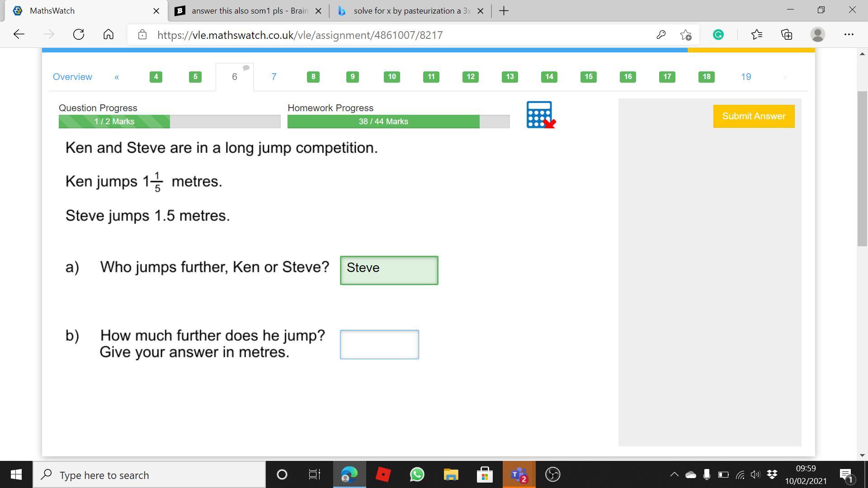The height and width of the screenshot is (488, 868).
Task: Click the saved password key icon
Action: (661, 35)
